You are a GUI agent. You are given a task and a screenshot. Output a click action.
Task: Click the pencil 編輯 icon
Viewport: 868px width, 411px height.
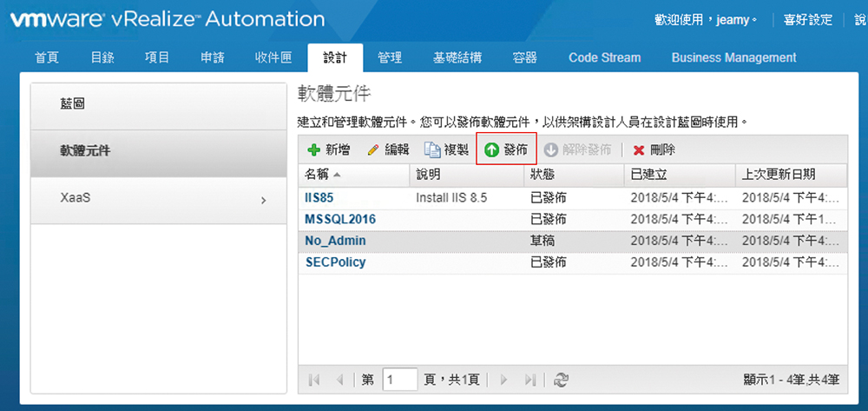coord(373,149)
